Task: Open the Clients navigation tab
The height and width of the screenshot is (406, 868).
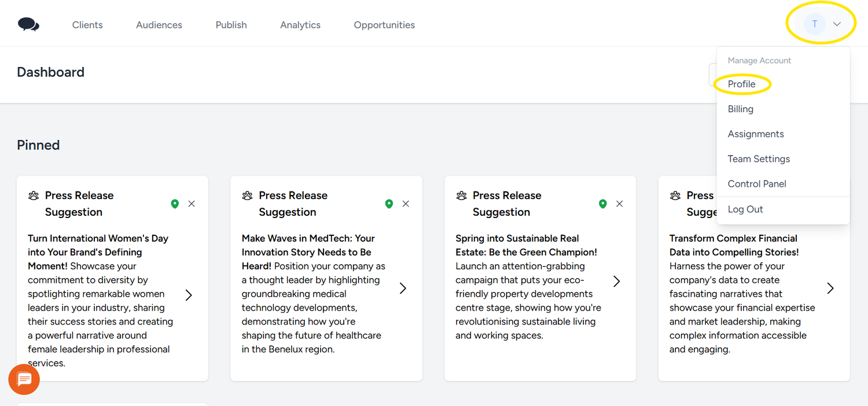Action: [x=87, y=25]
